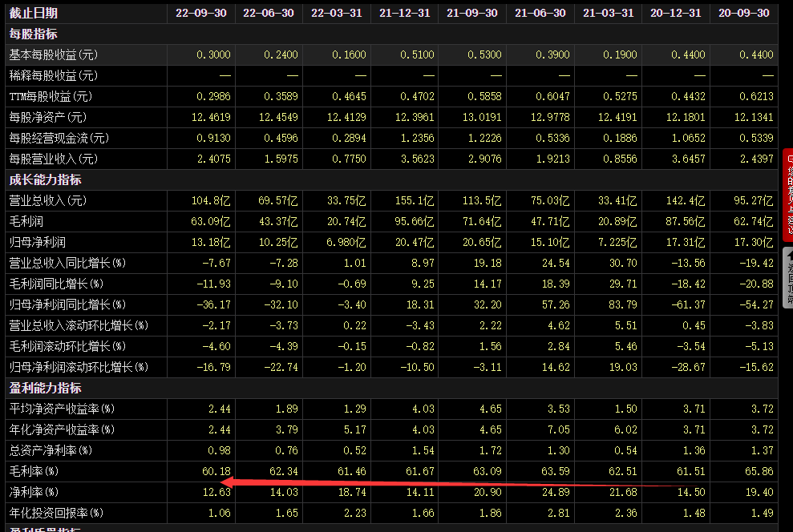
Task: Click the 0.2986 TTM EPS value
Action: tap(213, 96)
